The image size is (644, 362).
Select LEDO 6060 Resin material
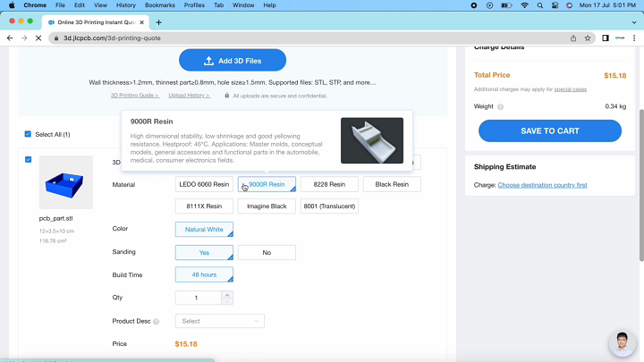pyautogui.click(x=204, y=184)
